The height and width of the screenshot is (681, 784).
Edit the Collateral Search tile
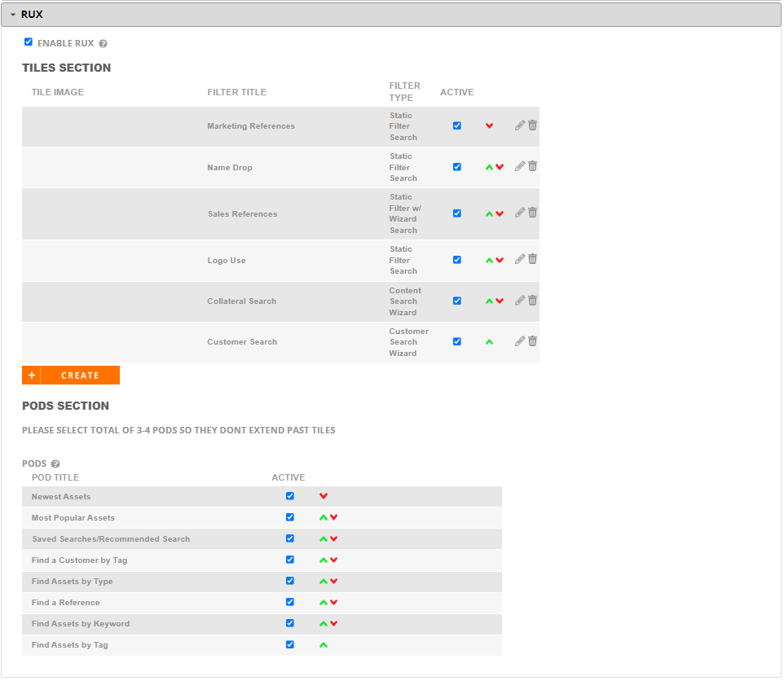520,301
